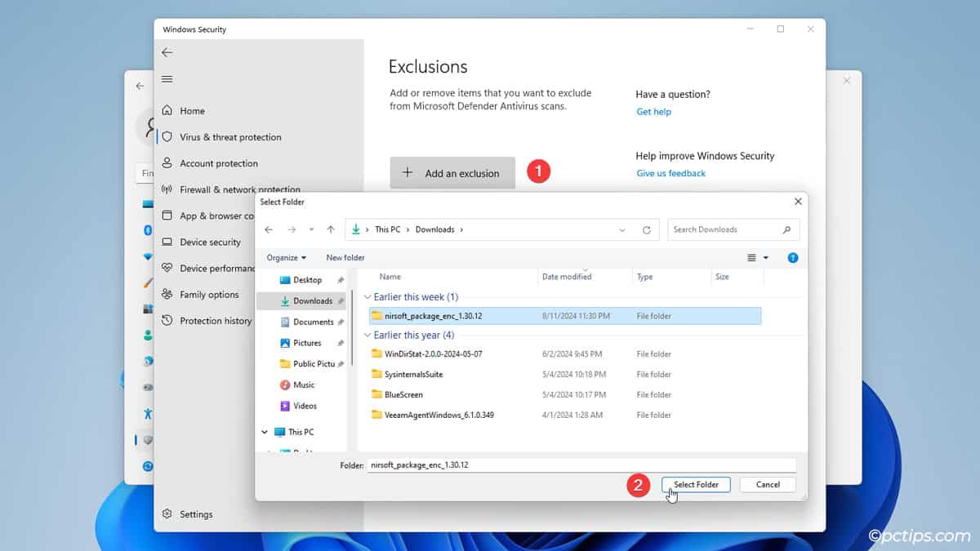Click the Folder name input field

click(581, 464)
